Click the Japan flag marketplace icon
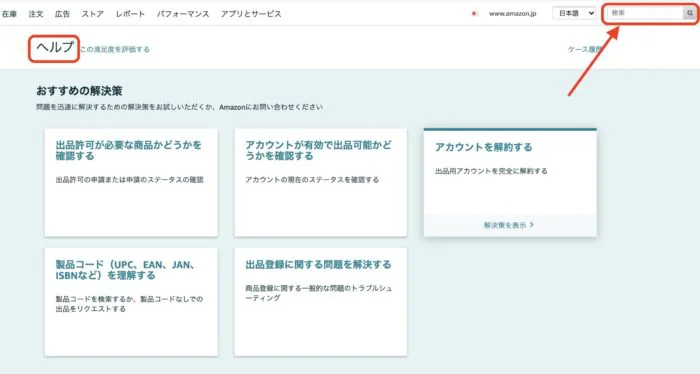The width and height of the screenshot is (700, 374). (x=474, y=14)
